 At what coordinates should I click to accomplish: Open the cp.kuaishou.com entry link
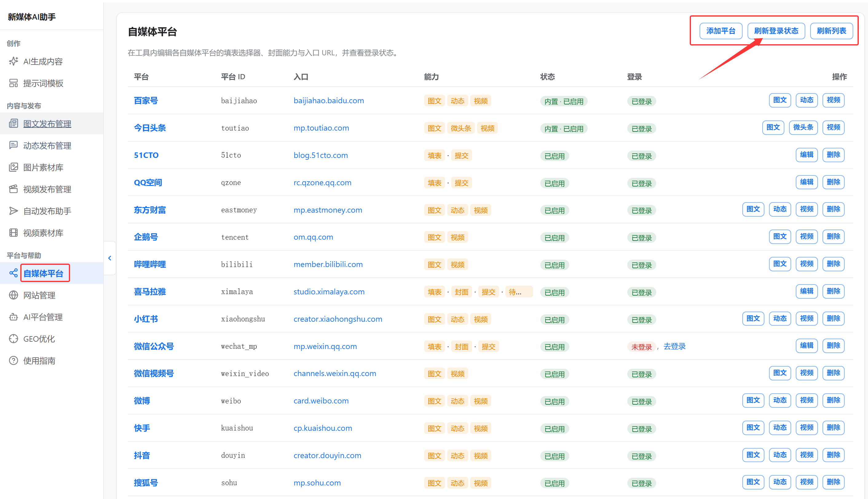(323, 428)
